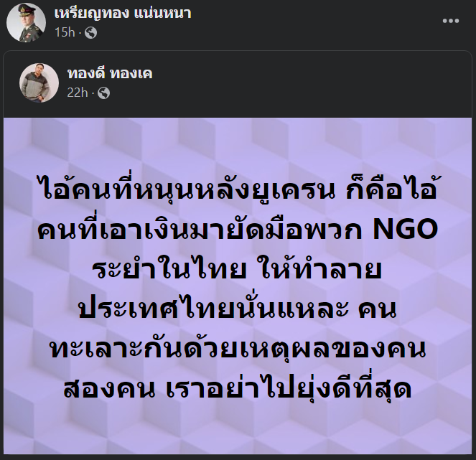Click the line ประเทศไทยนั่นแหละ คน

click(238, 308)
